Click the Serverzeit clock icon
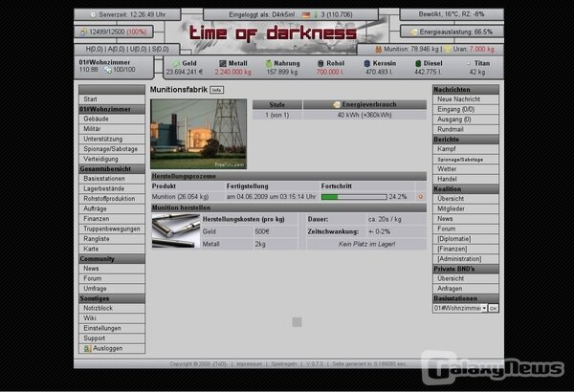Viewport: 574px width, 392px height. [x=94, y=14]
